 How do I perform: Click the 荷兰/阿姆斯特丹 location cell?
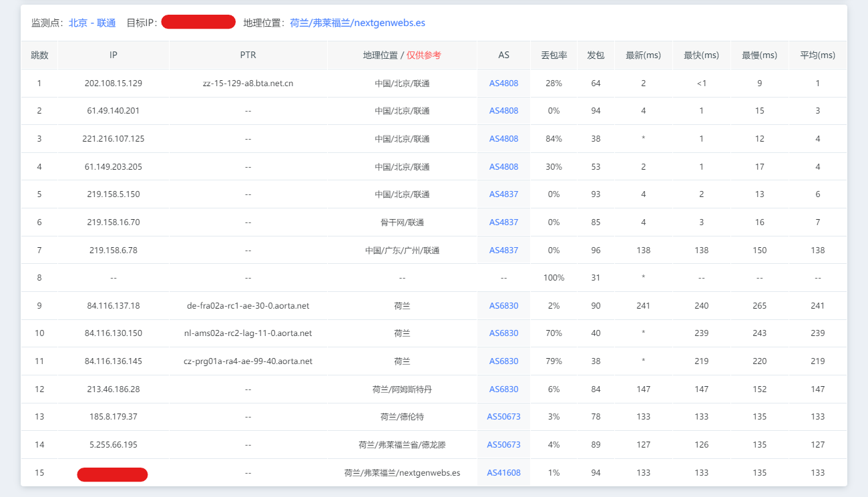click(402, 389)
